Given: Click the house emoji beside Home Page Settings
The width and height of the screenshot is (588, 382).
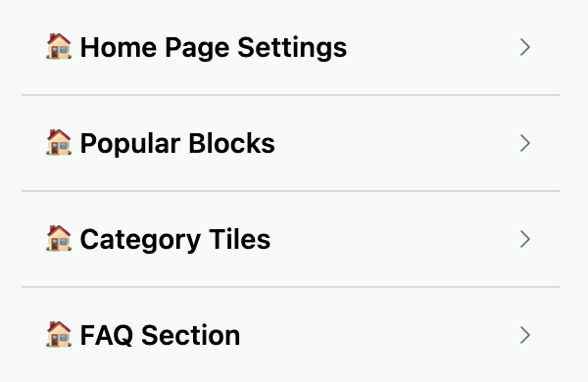Looking at the screenshot, I should coord(59,46).
